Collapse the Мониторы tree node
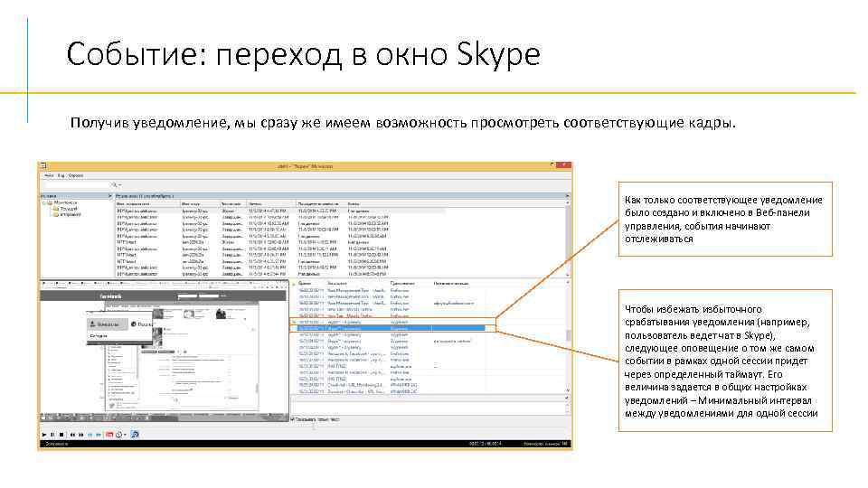868x488 pixels. click(43, 203)
